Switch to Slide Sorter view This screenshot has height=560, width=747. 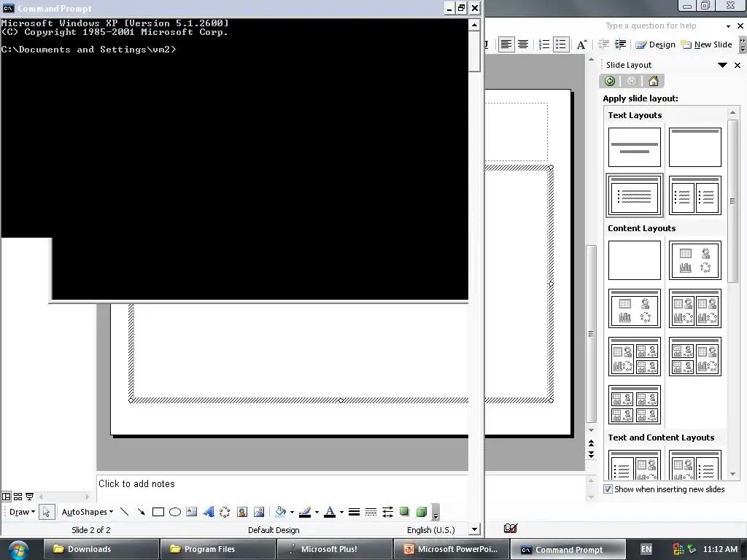[x=18, y=496]
